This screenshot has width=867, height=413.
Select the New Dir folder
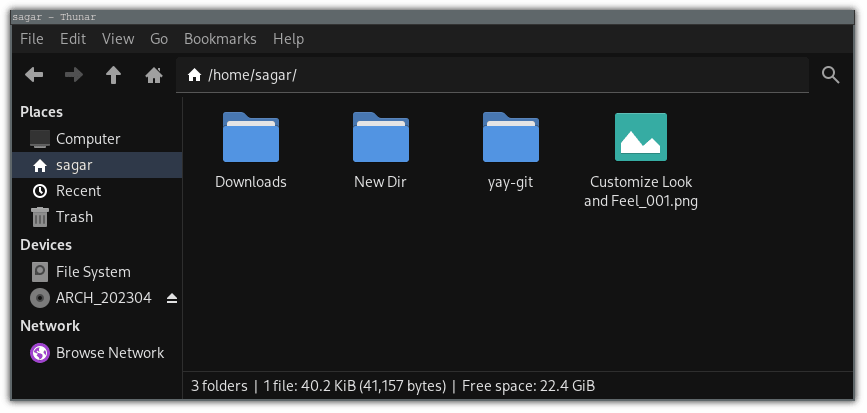[381, 138]
